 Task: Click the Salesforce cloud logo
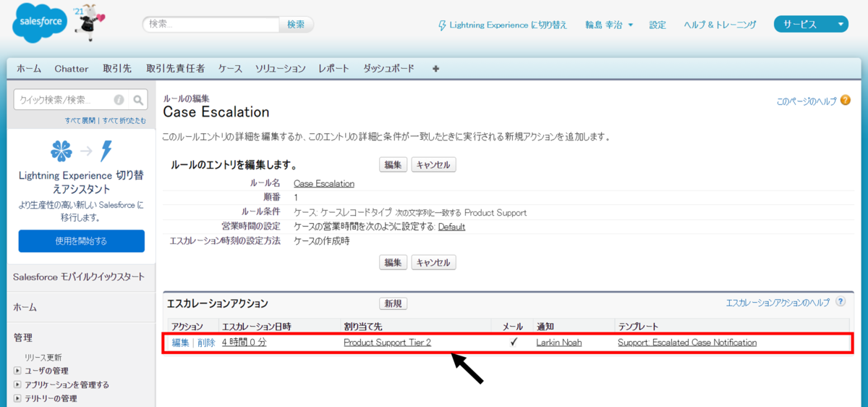[x=40, y=24]
